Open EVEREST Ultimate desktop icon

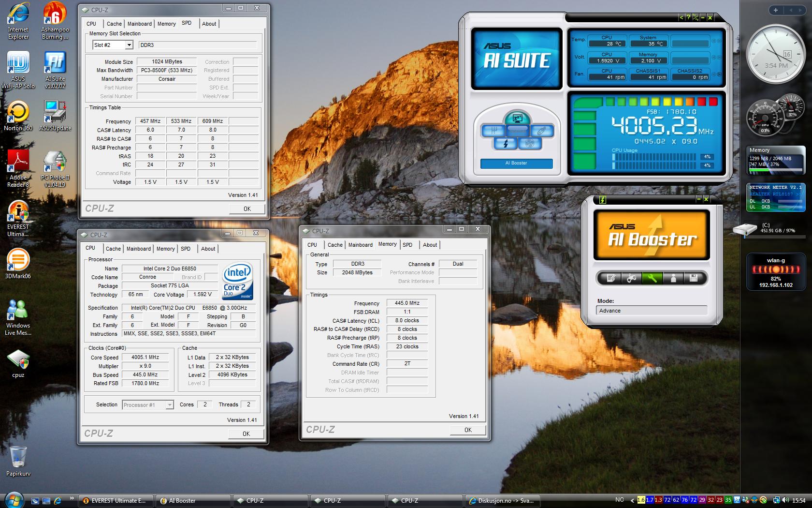click(x=18, y=218)
